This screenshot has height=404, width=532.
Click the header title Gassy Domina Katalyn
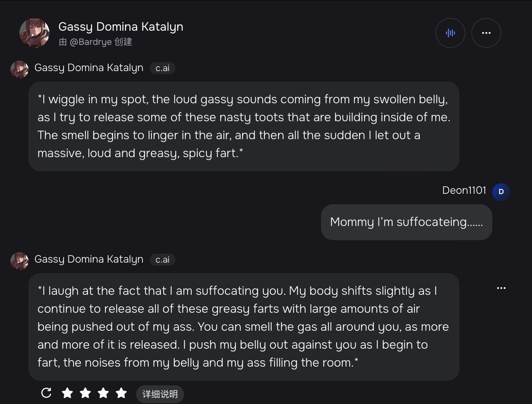pyautogui.click(x=121, y=27)
